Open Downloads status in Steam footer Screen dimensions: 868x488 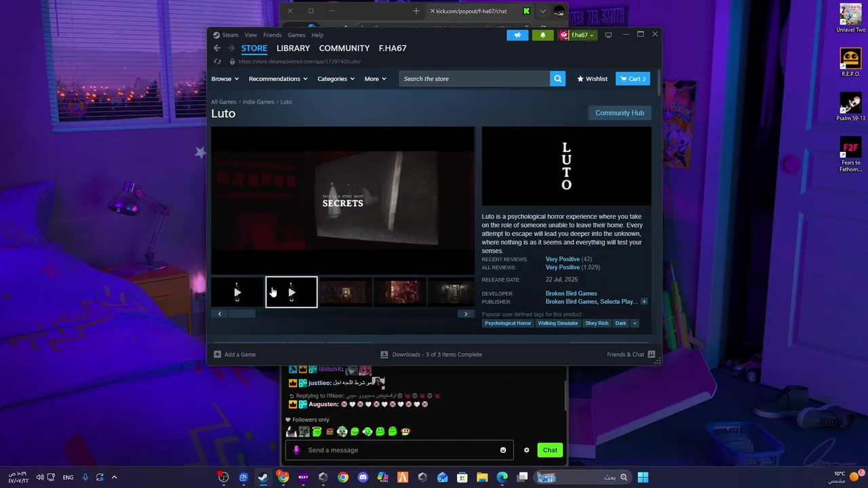click(x=431, y=354)
